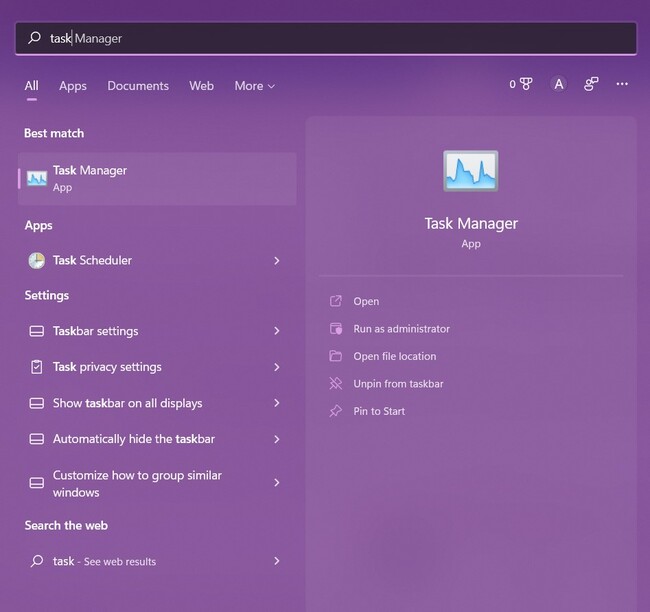Viewport: 650px width, 612px height.
Task: Open the account avatar labeled A
Action: (558, 84)
